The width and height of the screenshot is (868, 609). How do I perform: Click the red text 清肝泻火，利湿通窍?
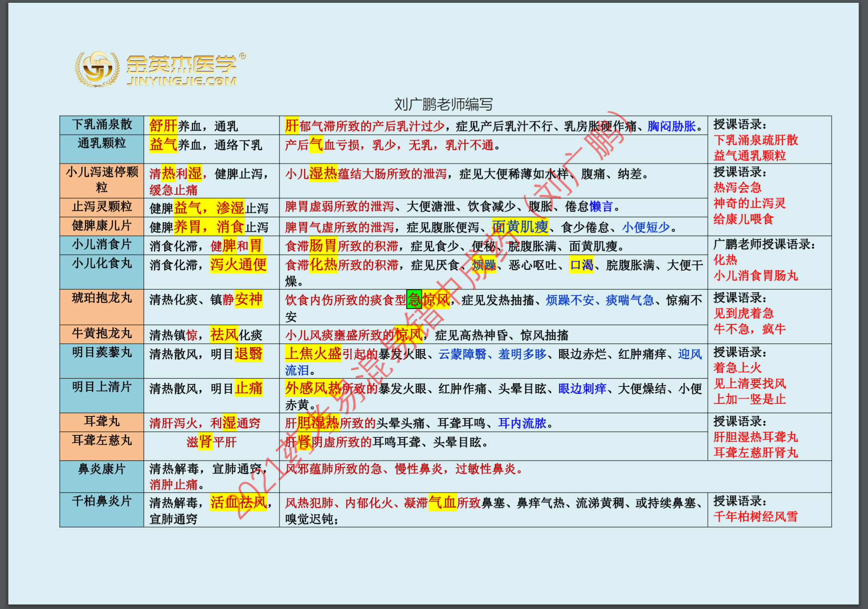205,423
